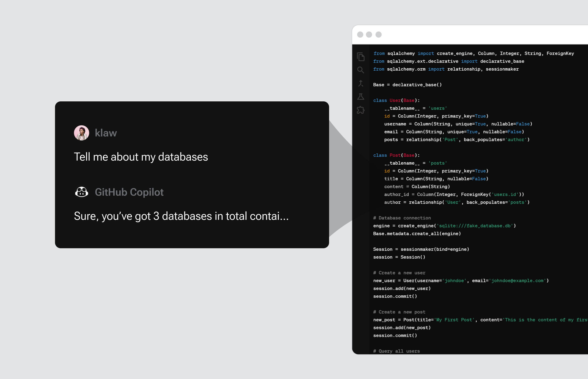588x379 pixels.
Task: Click line 'Base = declarative_base()'
Action: coord(407,85)
